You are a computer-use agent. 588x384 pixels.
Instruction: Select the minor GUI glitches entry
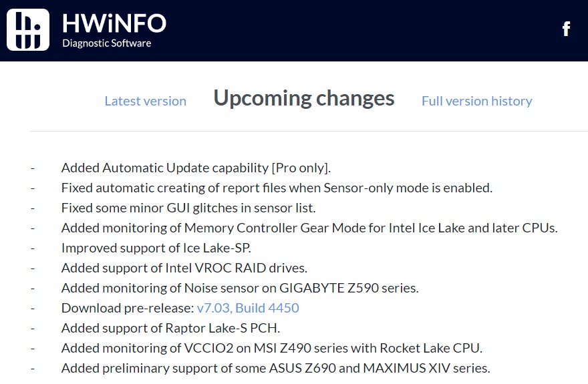pos(188,208)
